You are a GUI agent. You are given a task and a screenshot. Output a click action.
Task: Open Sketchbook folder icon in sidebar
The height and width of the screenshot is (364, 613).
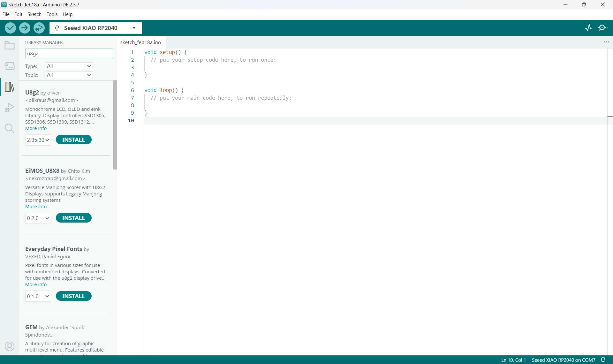pyautogui.click(x=10, y=46)
